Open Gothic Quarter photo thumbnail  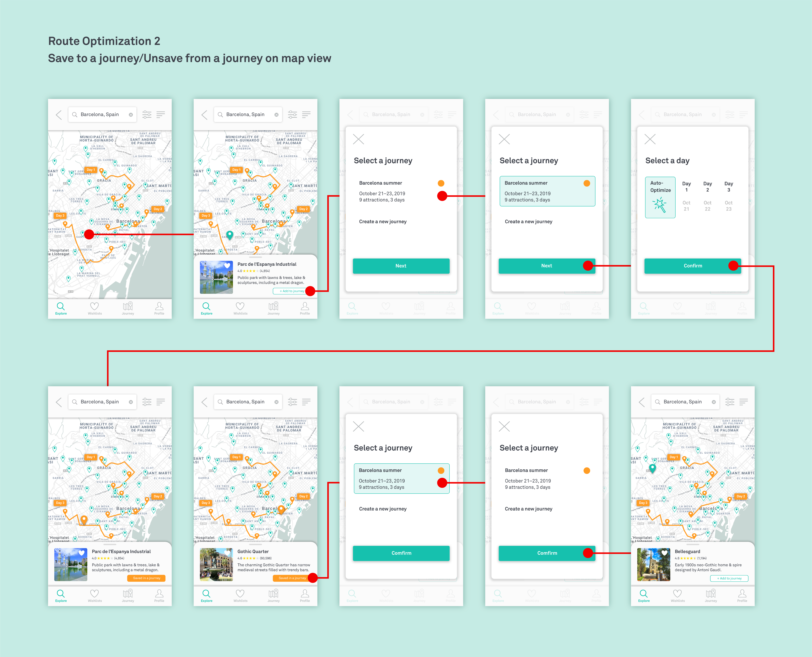(216, 564)
